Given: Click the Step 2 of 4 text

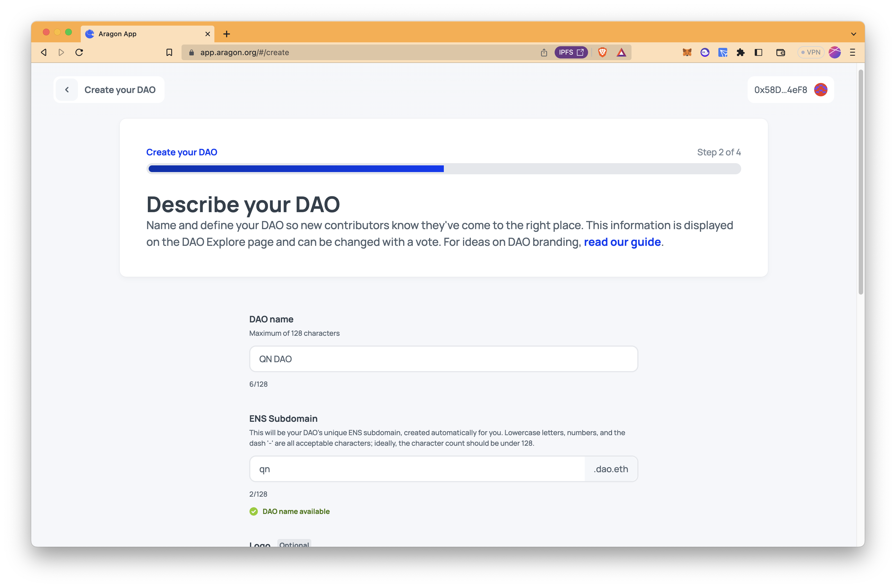Looking at the screenshot, I should (x=719, y=152).
